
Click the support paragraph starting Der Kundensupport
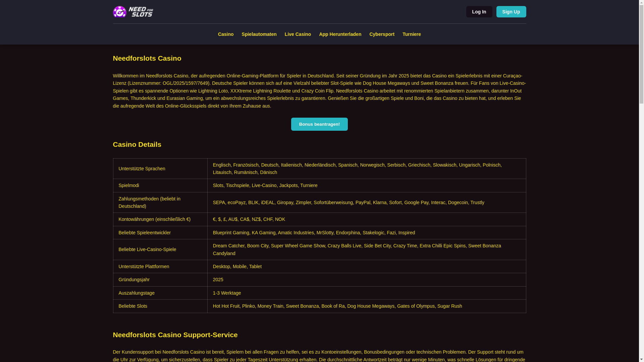[x=319, y=356]
